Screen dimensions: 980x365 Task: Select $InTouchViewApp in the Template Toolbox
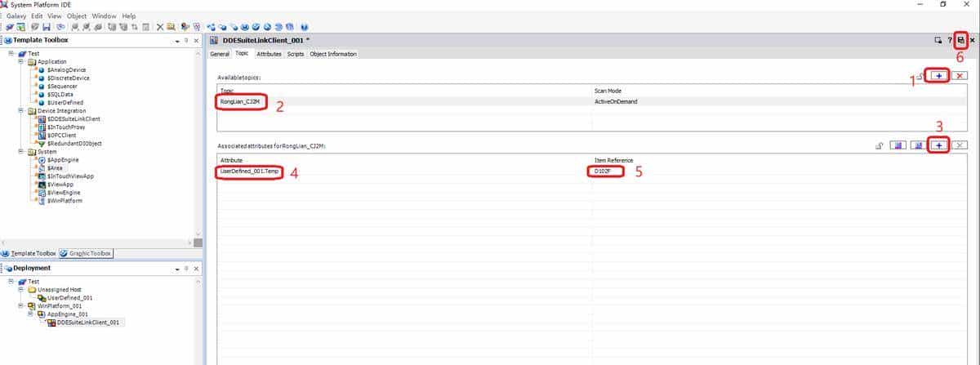(x=69, y=176)
